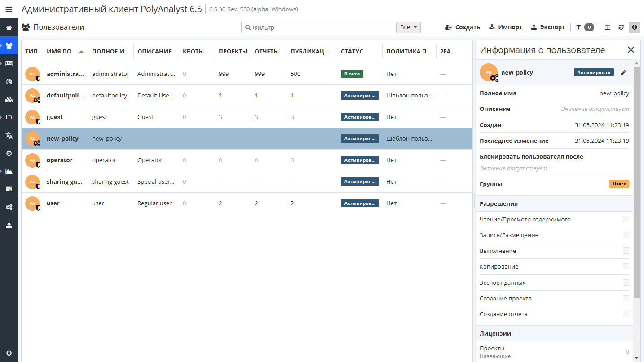Sort by the ОПИСАНИЕ column header

tap(156, 51)
